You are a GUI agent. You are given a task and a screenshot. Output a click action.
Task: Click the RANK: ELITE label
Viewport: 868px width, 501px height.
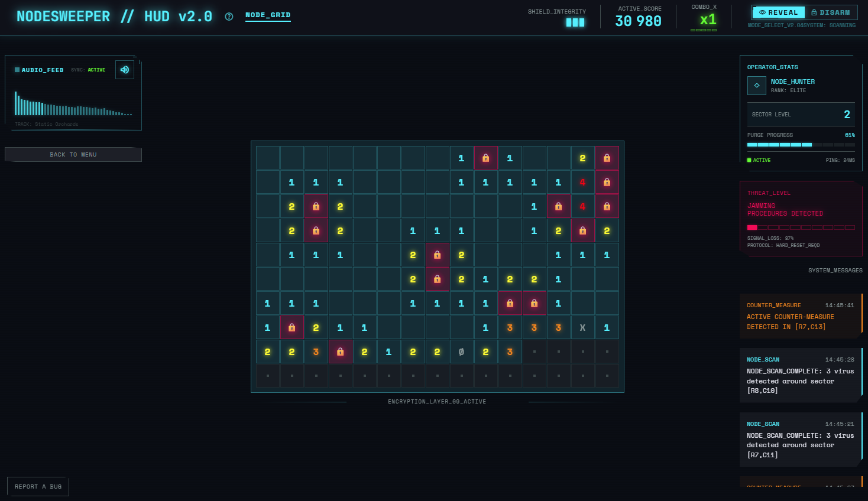tap(788, 90)
